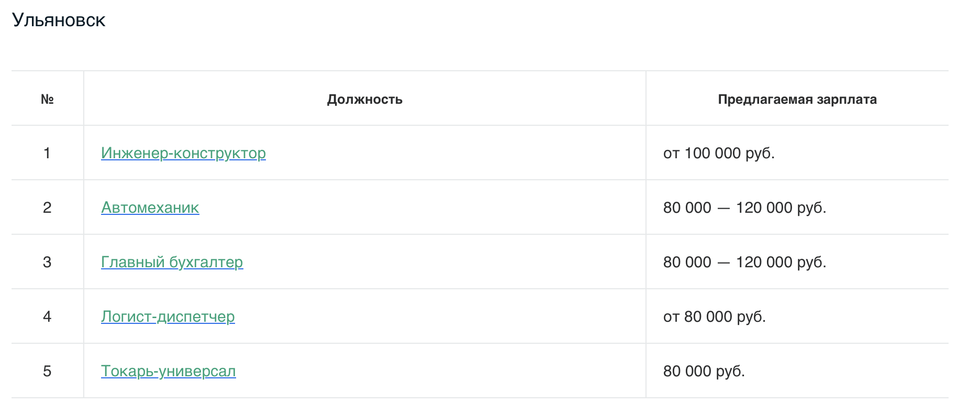Click row number 4 cell
The width and height of the screenshot is (980, 414).
(47, 317)
